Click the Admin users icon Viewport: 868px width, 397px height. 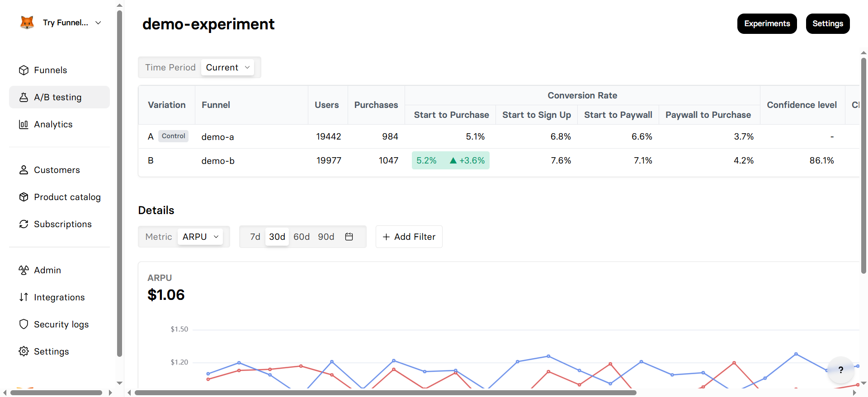click(x=24, y=270)
